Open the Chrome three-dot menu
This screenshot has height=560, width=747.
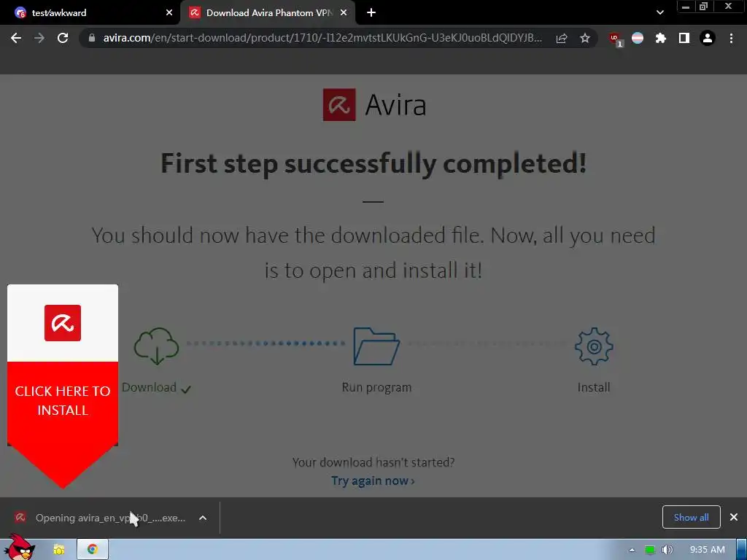(x=731, y=38)
